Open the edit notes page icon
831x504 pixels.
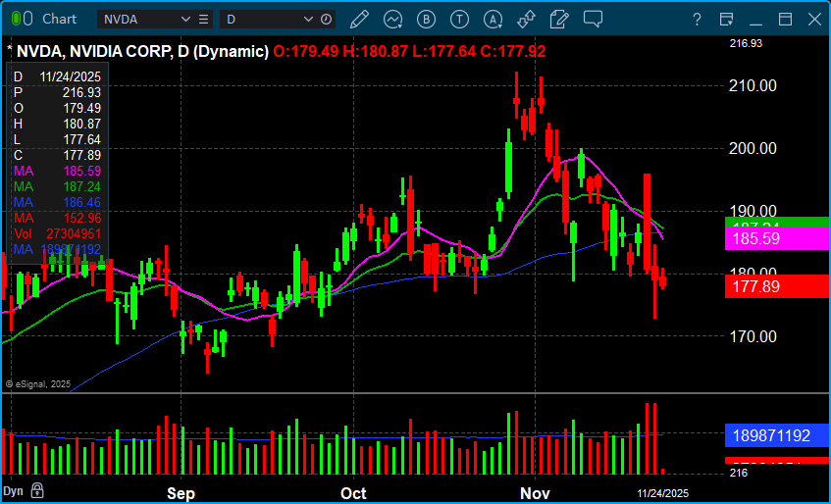pyautogui.click(x=559, y=20)
